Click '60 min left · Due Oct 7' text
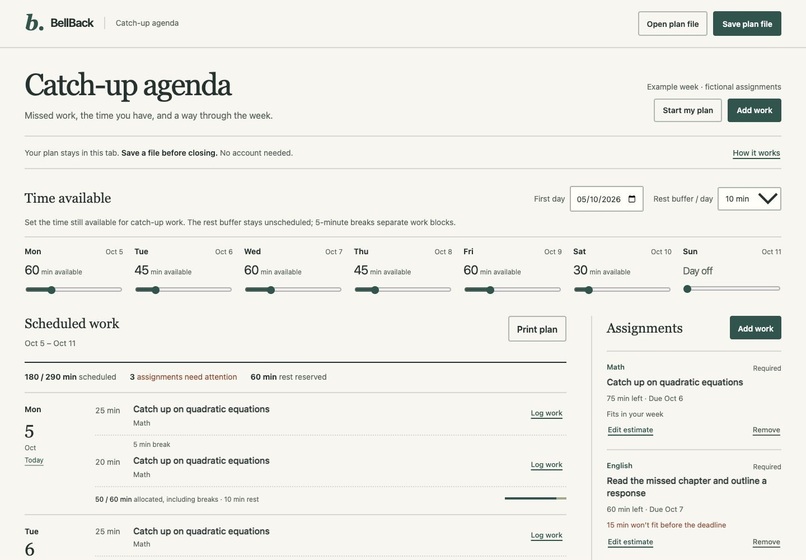The height and width of the screenshot is (560, 806). (645, 509)
